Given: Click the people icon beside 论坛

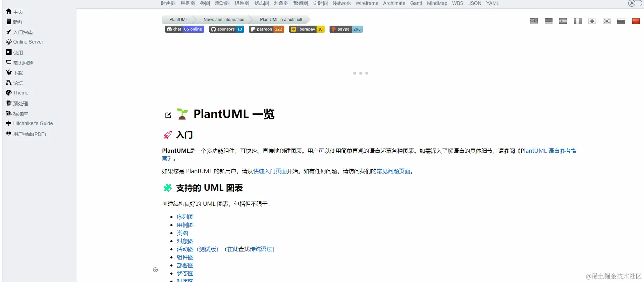Looking at the screenshot, I should point(9,83).
